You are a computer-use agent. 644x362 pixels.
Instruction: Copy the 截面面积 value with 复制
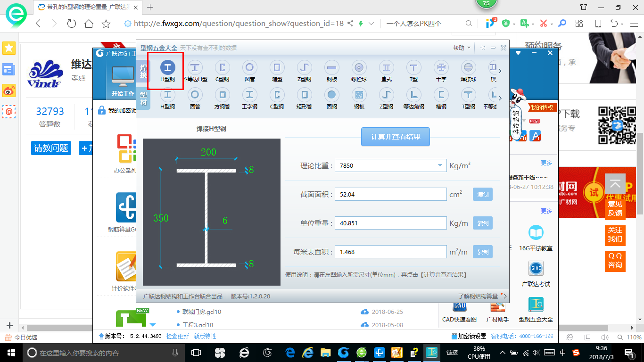pos(483,194)
